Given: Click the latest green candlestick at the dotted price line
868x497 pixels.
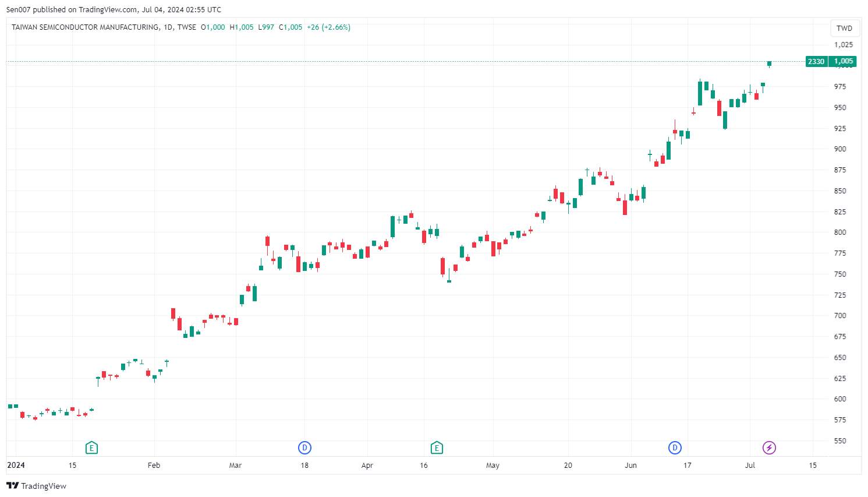Looking at the screenshot, I should click(769, 64).
